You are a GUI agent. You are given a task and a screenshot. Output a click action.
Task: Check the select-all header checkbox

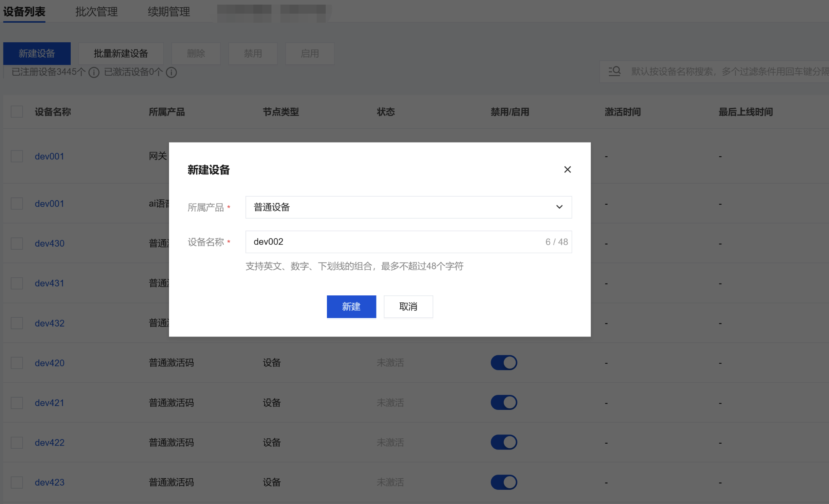[x=17, y=112]
